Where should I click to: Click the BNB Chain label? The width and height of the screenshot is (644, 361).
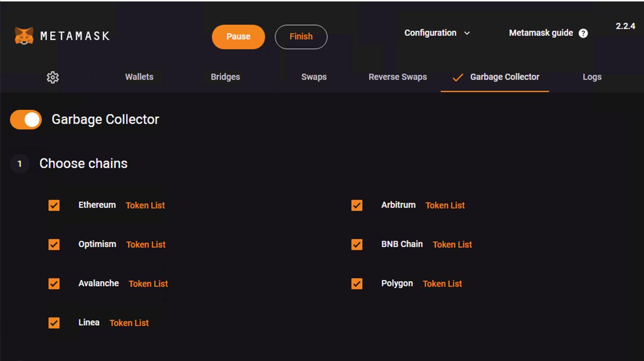(x=402, y=244)
